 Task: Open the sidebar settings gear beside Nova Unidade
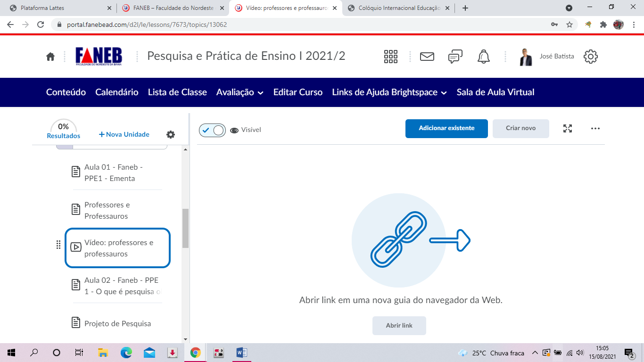pyautogui.click(x=171, y=134)
